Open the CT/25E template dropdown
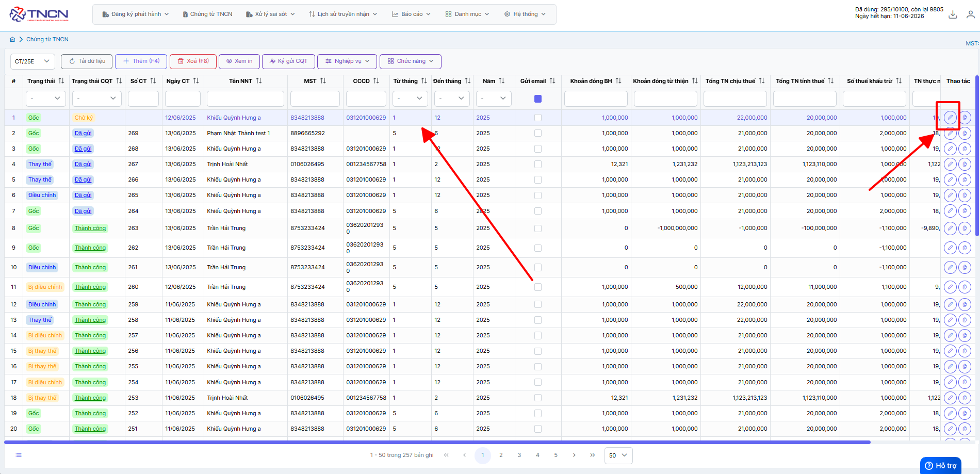The width and height of the screenshot is (980, 474). [32, 61]
